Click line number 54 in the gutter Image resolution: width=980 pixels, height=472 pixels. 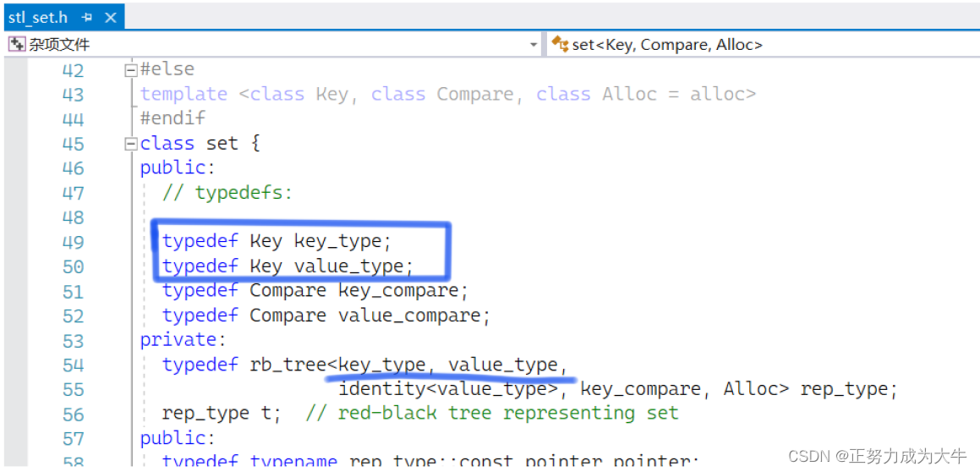click(73, 365)
